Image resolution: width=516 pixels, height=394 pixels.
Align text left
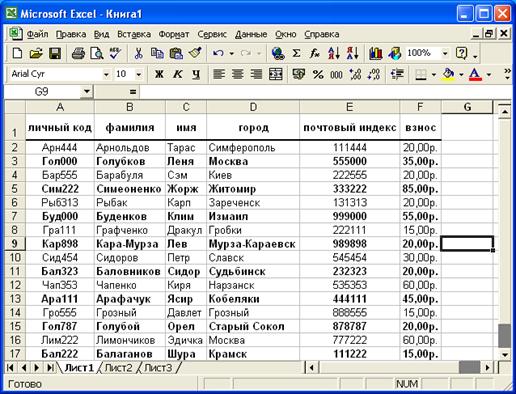219,74
